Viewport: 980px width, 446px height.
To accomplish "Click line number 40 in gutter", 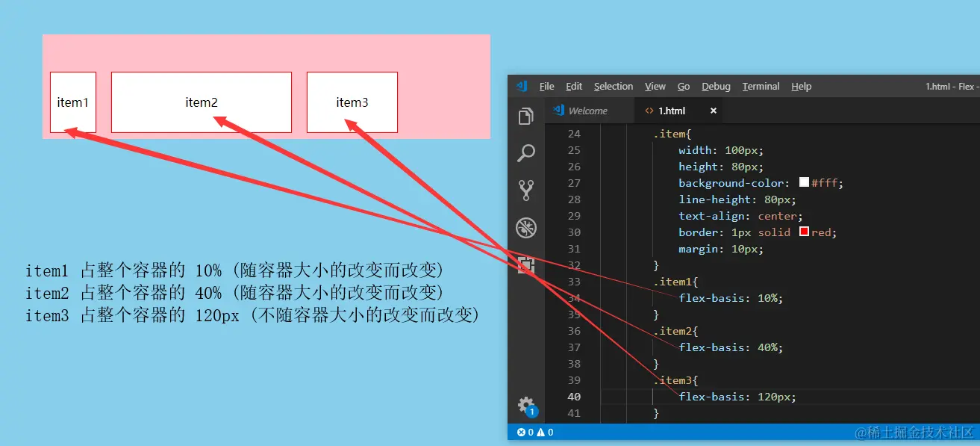I will [x=573, y=397].
